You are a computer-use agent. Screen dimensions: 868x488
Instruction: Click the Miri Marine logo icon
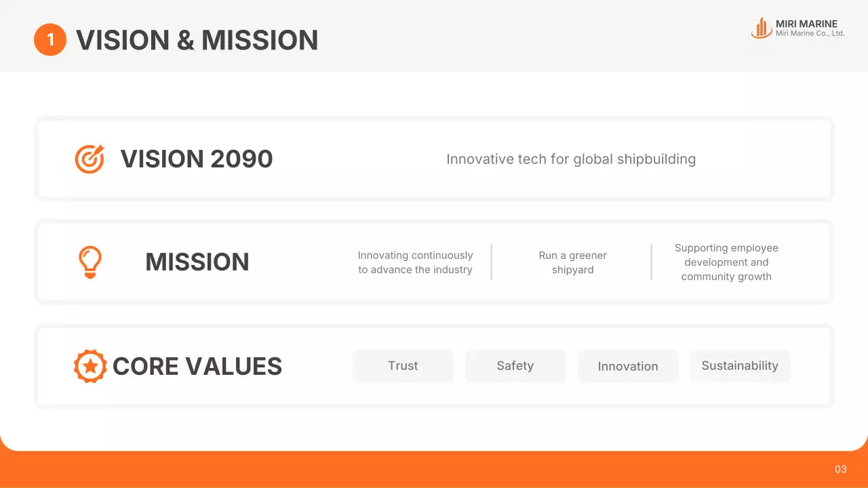point(762,28)
